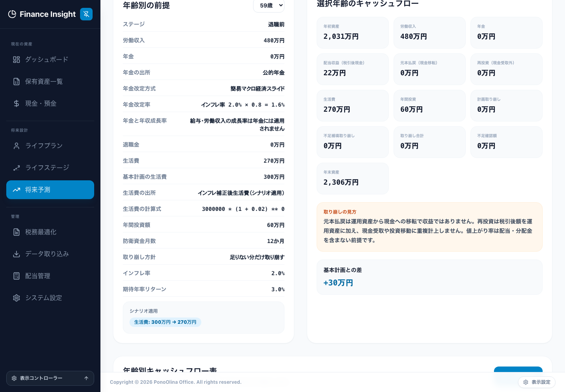
Task: Click the 税務最適化 file icon
Action: pos(16,232)
